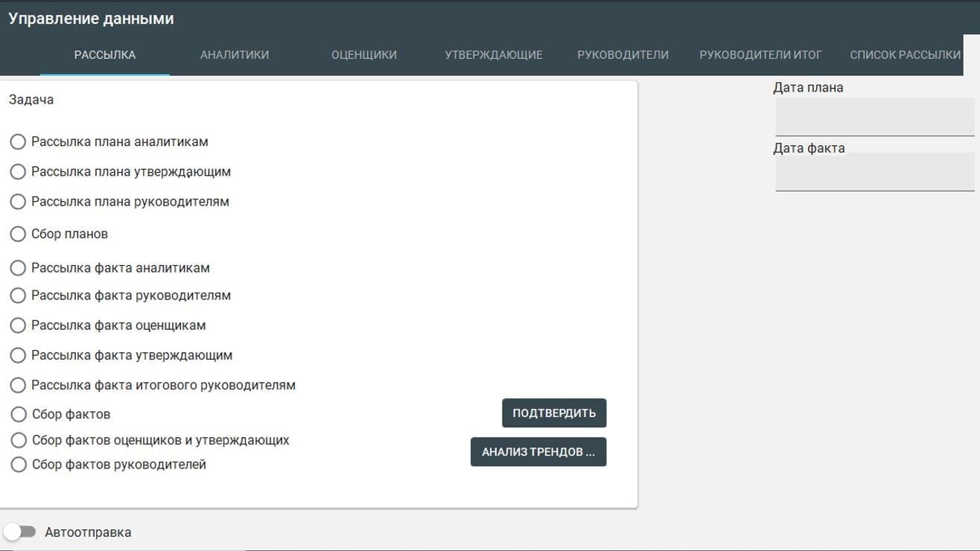
Task: Choose 'Рассылка факта утверждающим' radio option
Action: (18, 355)
